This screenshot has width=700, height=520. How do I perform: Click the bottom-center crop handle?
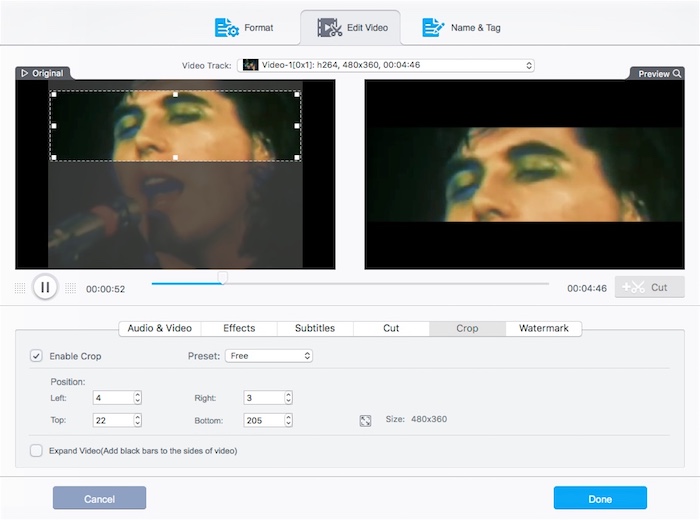(x=175, y=158)
